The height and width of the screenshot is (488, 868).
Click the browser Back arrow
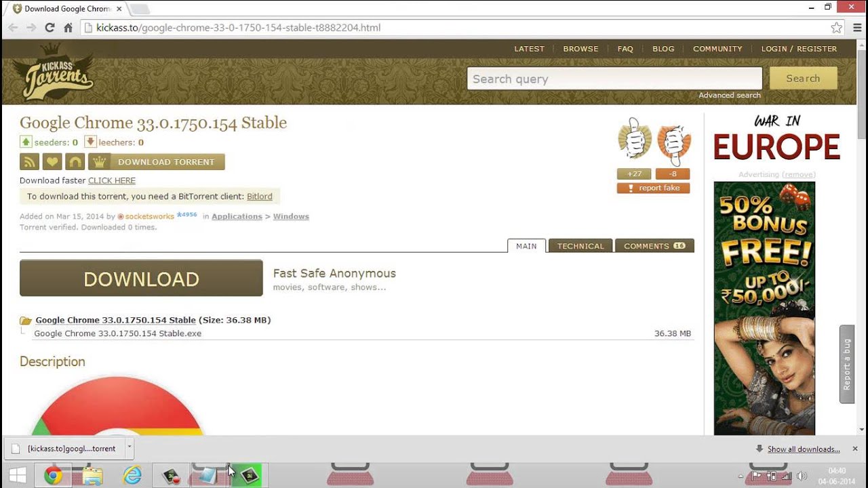pos(14,28)
